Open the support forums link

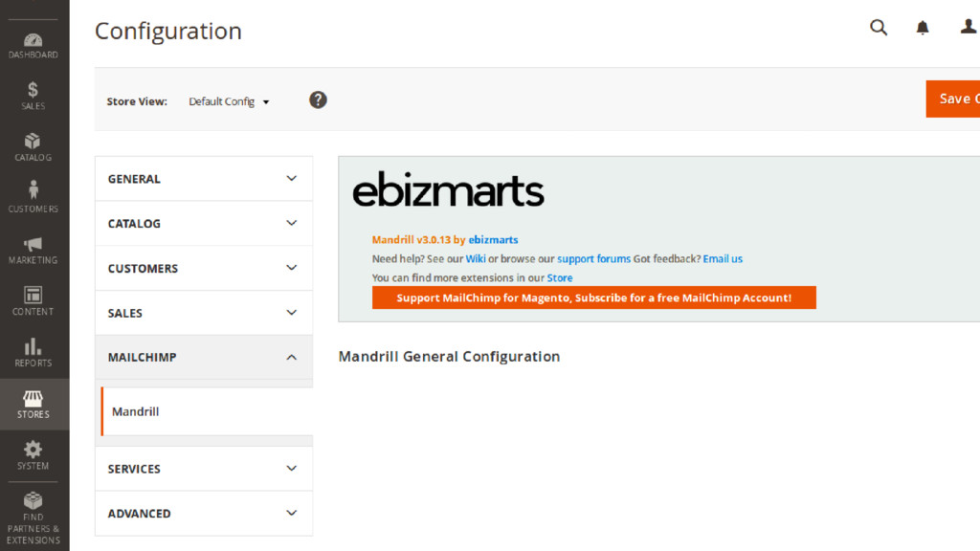coord(593,258)
